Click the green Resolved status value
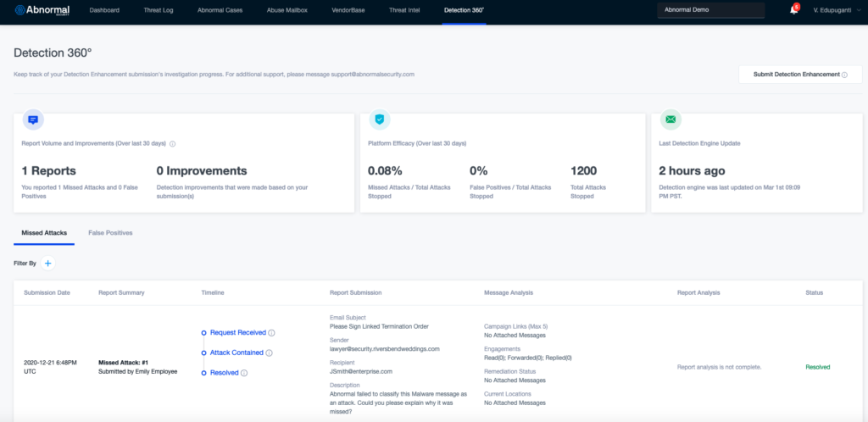This screenshot has height=422, width=868. (818, 367)
